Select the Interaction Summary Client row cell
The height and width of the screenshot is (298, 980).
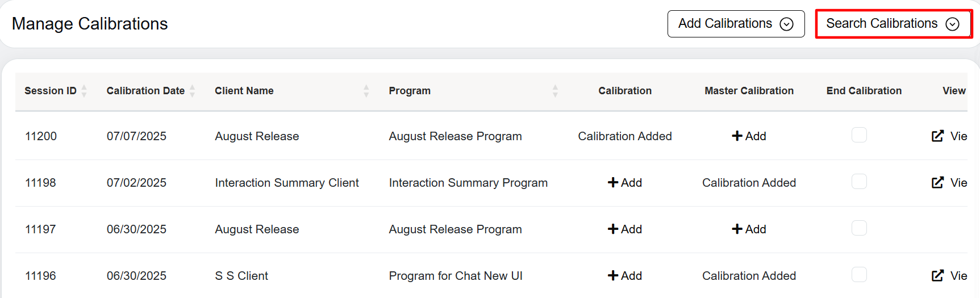point(287,183)
